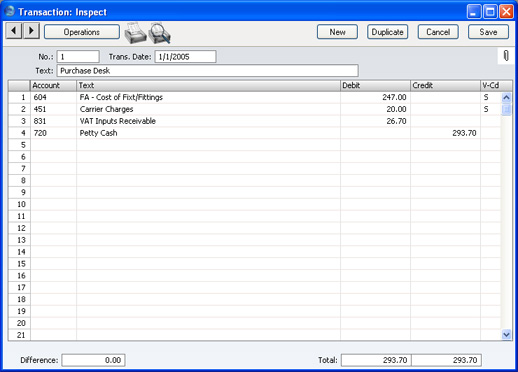518x372 pixels.
Task: Select row number 1 header
Action: point(19,97)
